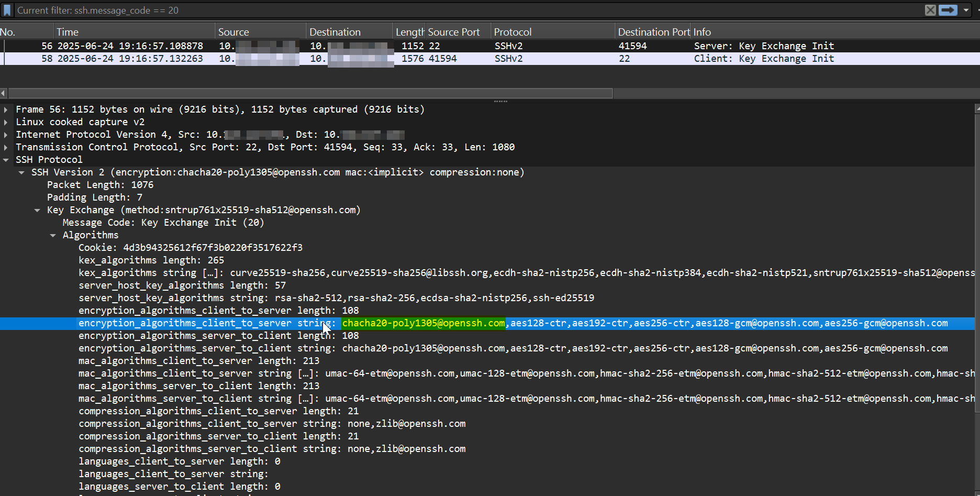The image size is (980, 496).
Task: Collapse the Key Exchange node
Action: [x=37, y=210]
